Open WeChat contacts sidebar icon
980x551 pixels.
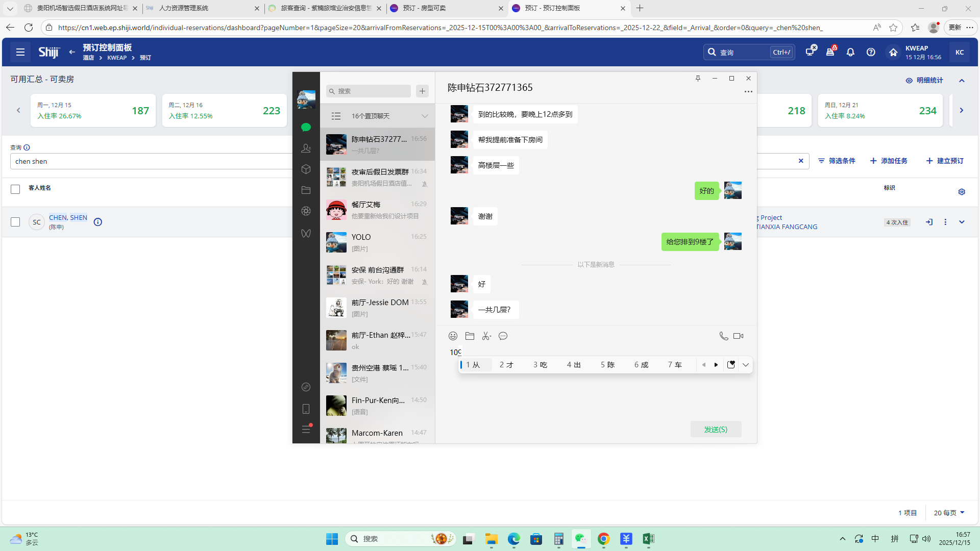pos(306,148)
